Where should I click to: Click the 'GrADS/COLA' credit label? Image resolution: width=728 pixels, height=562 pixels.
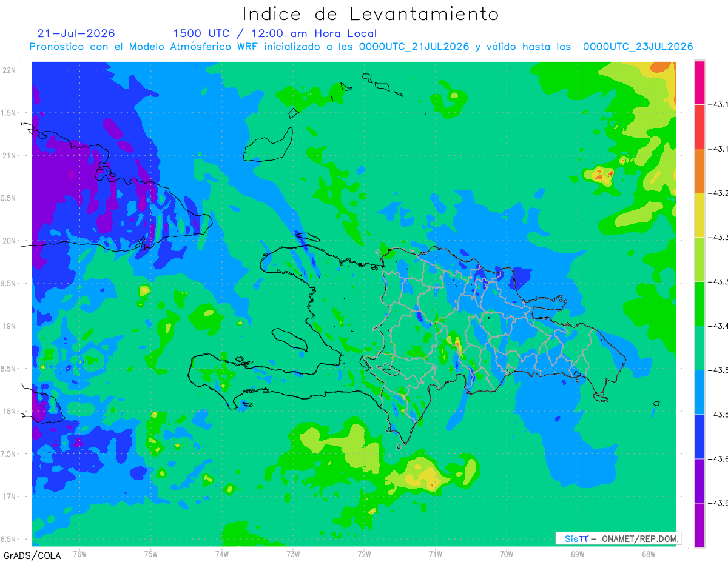pos(32,555)
